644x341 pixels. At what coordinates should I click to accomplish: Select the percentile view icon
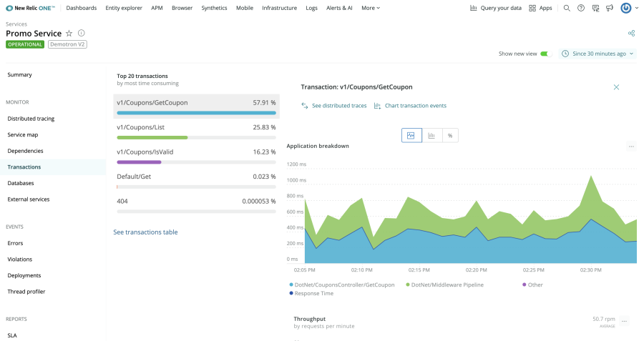pos(450,135)
